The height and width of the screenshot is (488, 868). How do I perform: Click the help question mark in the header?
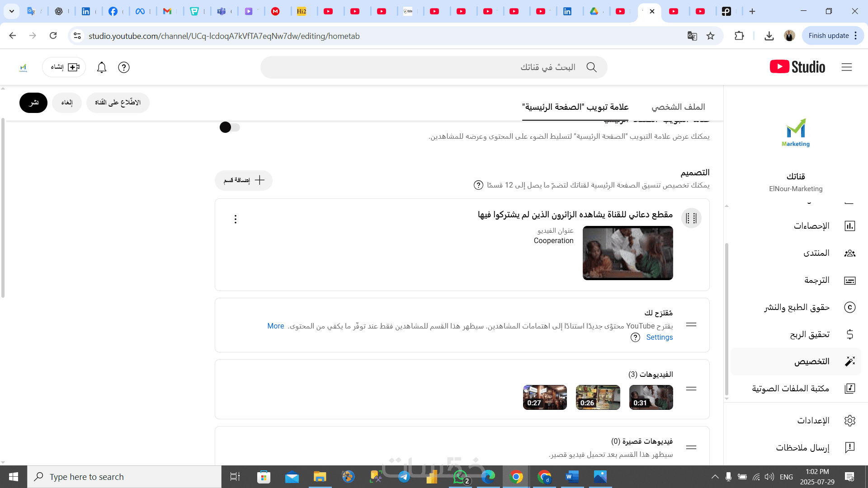tap(124, 67)
